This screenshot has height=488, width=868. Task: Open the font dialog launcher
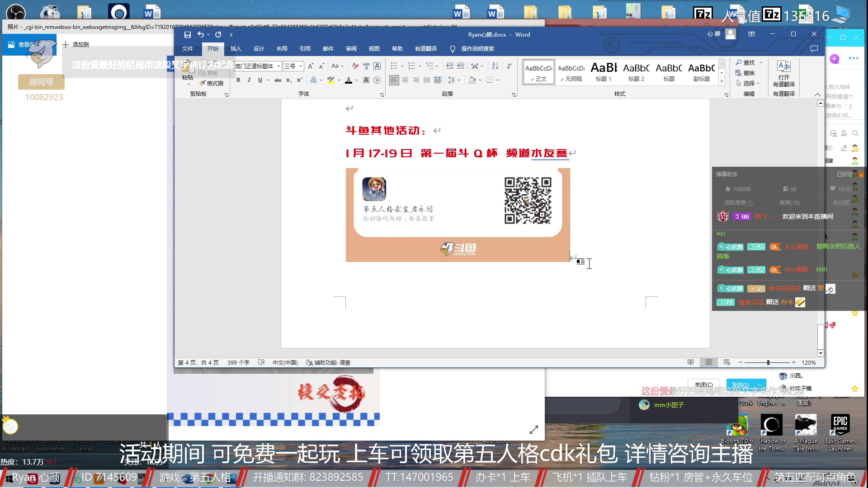[382, 95]
